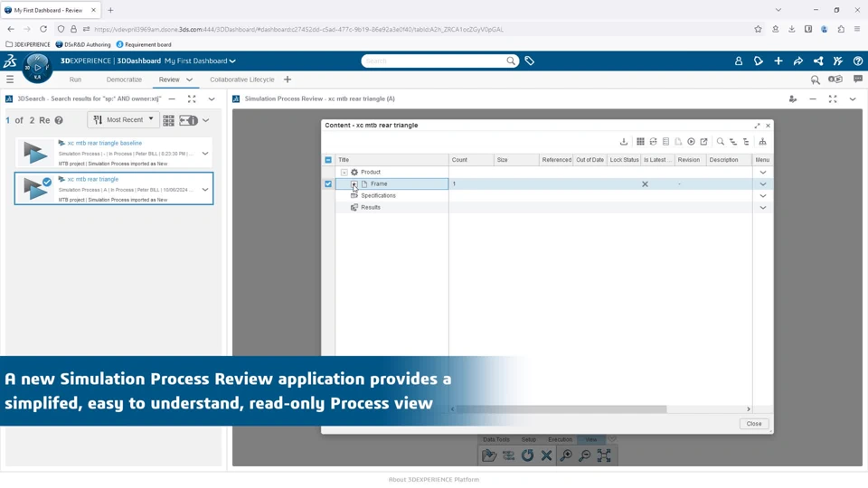Image resolution: width=868 pixels, height=488 pixels.
Task: Click the Expand all tree icon in the Content dialog toolbar
Action: tap(733, 142)
